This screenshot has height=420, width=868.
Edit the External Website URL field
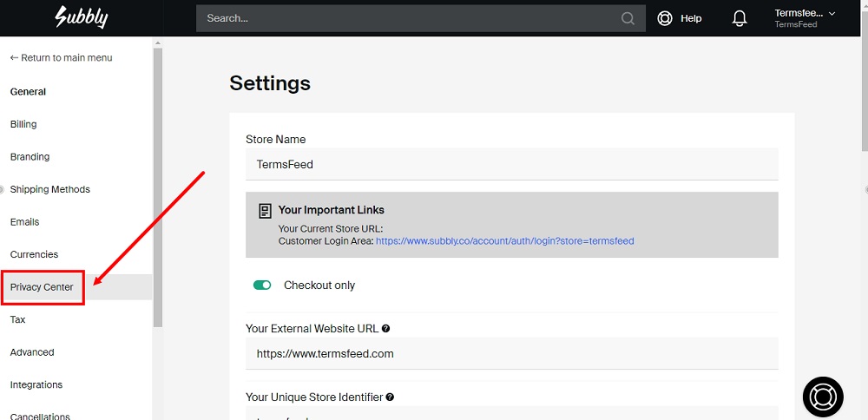pyautogui.click(x=512, y=353)
